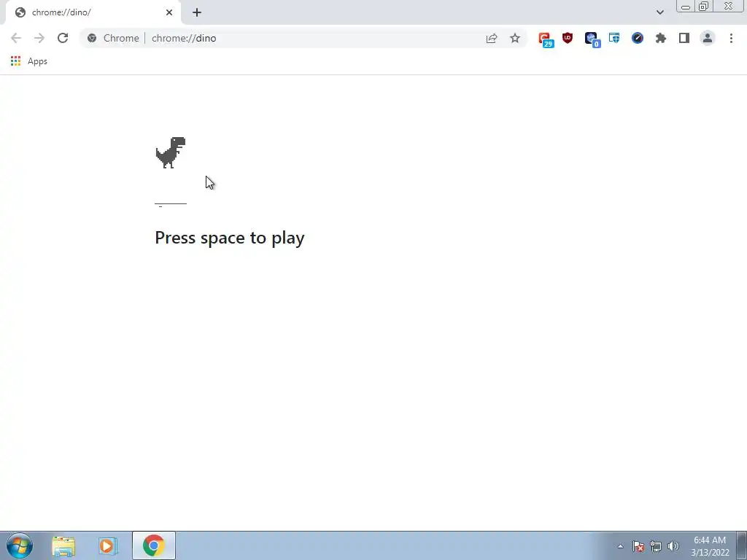Open the red extension with badge 29

click(x=546, y=39)
